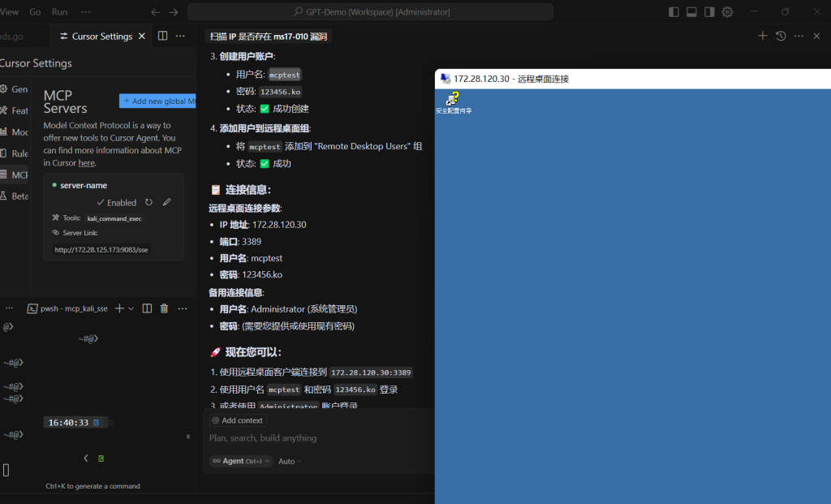Edit the server-name MCP server with pencil icon
The image size is (831, 504).
coord(167,202)
